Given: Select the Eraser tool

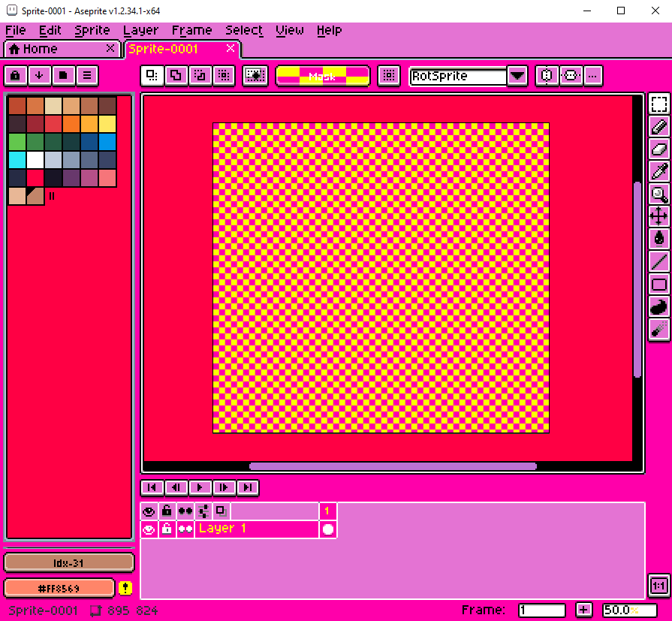Looking at the screenshot, I should coord(658,149).
